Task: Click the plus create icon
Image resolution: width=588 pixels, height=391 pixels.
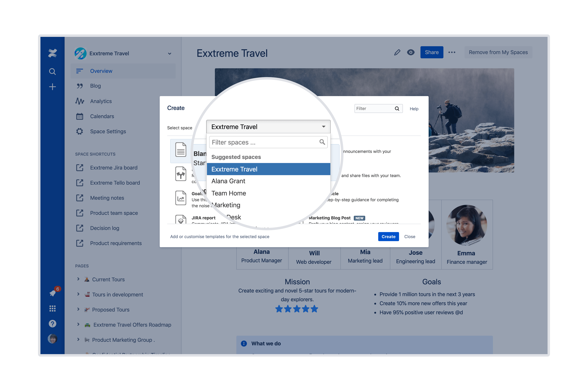Action: (52, 87)
